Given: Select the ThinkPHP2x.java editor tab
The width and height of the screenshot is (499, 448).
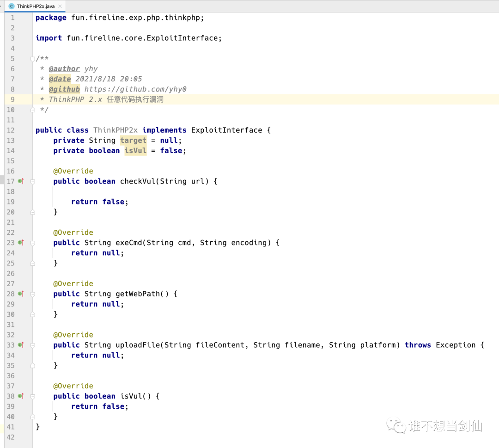Looking at the screenshot, I should (x=35, y=6).
